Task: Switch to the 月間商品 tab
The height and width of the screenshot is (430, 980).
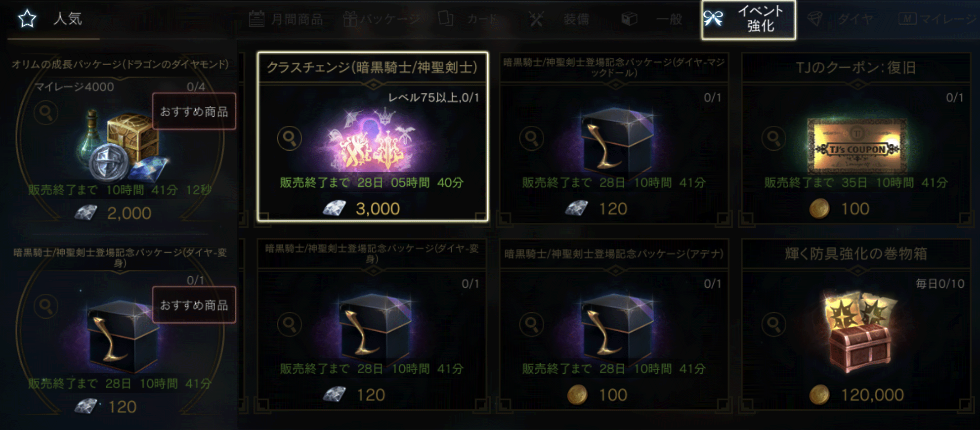Action: [x=286, y=19]
